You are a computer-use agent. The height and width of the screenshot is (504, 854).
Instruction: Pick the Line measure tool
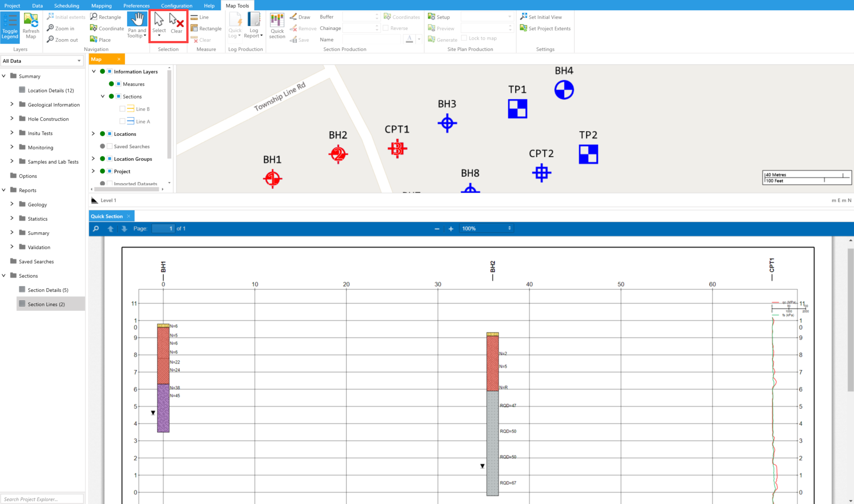[x=200, y=17]
